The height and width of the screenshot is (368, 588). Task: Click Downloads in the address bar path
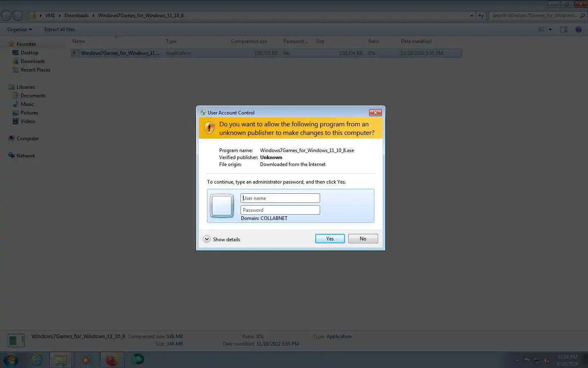pyautogui.click(x=76, y=16)
